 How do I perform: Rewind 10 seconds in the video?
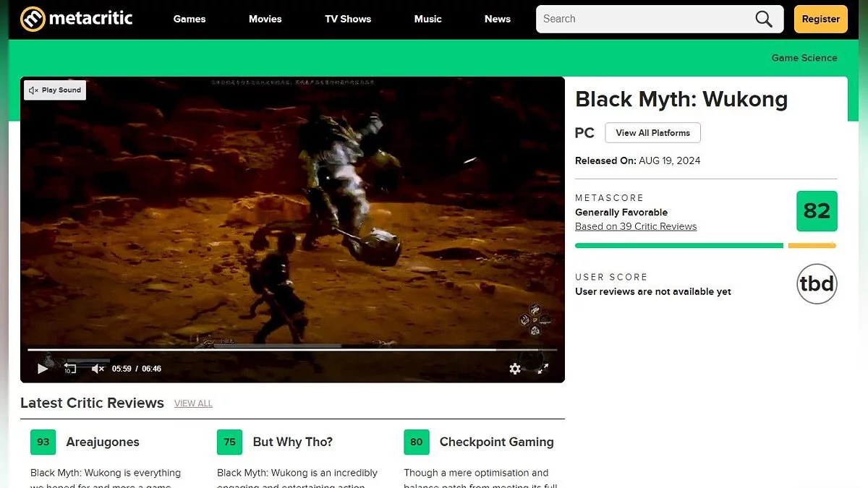coord(70,369)
